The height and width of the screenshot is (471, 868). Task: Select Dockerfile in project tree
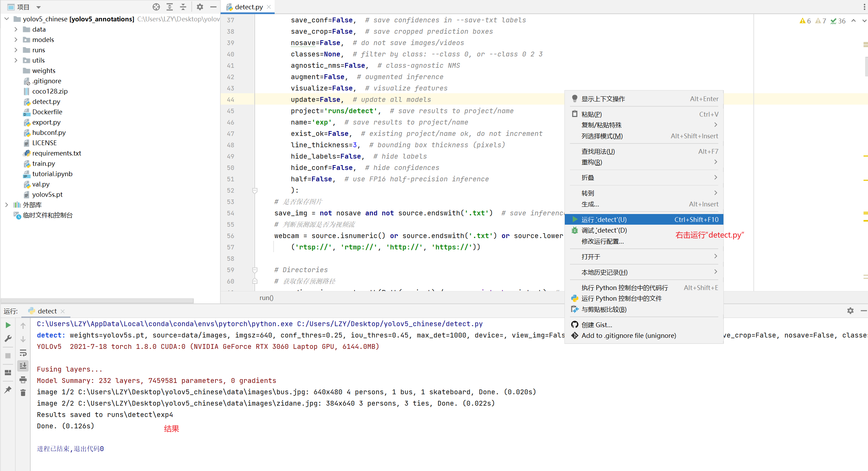(47, 112)
